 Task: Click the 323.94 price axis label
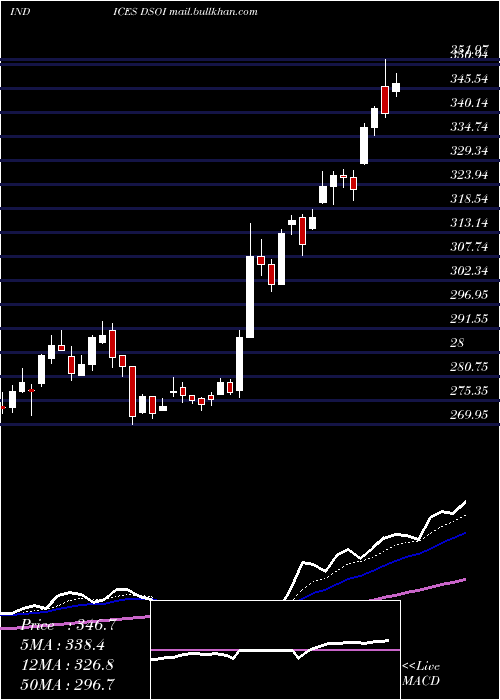click(x=469, y=175)
